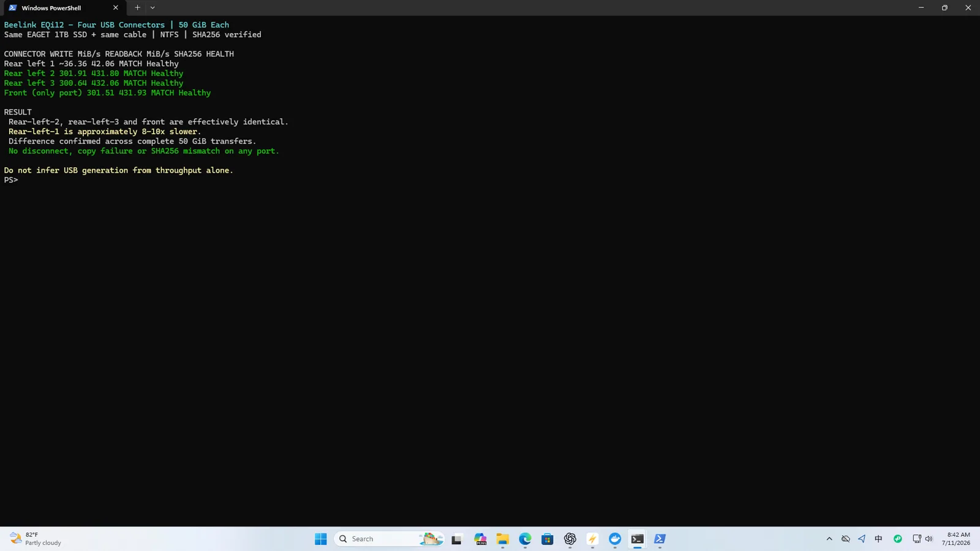The image size is (980, 551).
Task: Click the taskbar Search box
Action: point(389,539)
